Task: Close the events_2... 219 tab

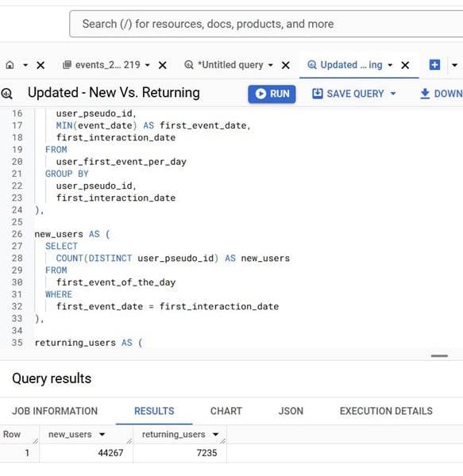Action: (x=163, y=65)
